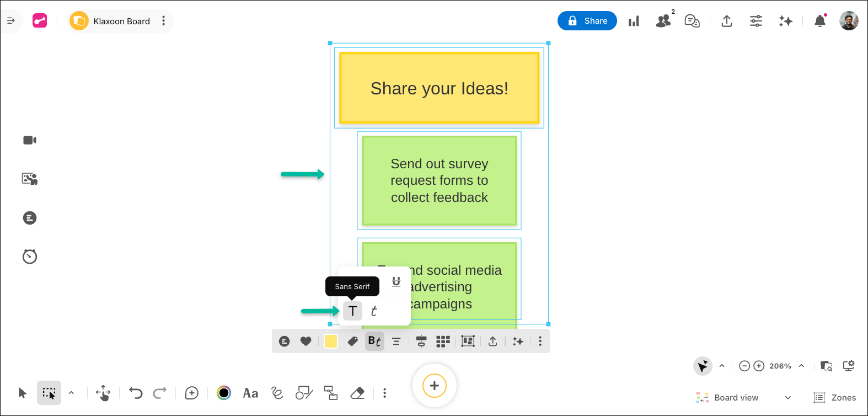Activate the area selection tool
868x416 pixels.
pos(49,393)
